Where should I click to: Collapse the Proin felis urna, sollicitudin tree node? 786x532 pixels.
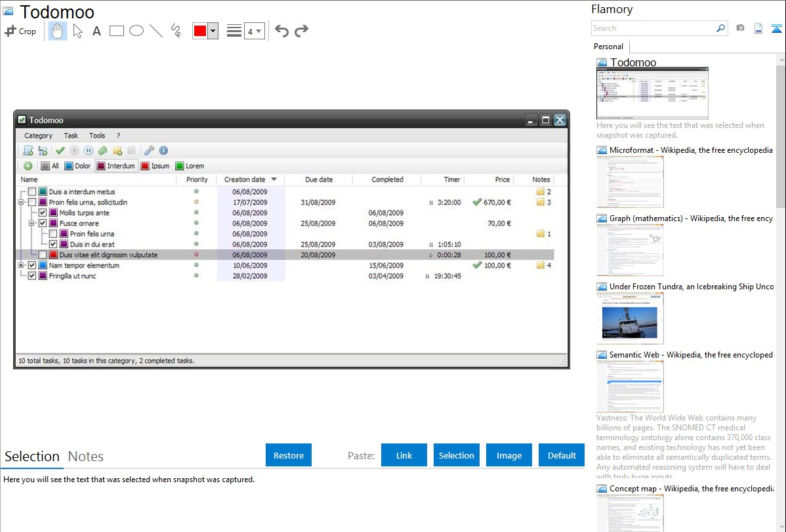[x=21, y=202]
